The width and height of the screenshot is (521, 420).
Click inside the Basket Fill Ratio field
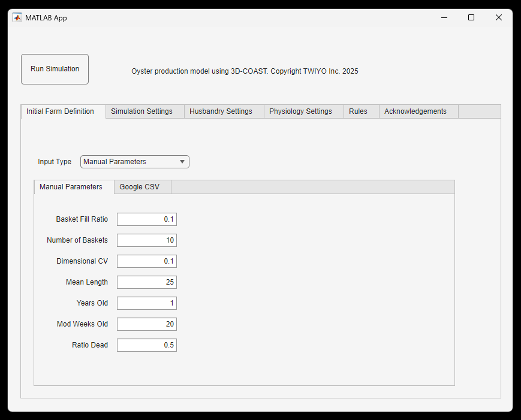[x=146, y=219]
